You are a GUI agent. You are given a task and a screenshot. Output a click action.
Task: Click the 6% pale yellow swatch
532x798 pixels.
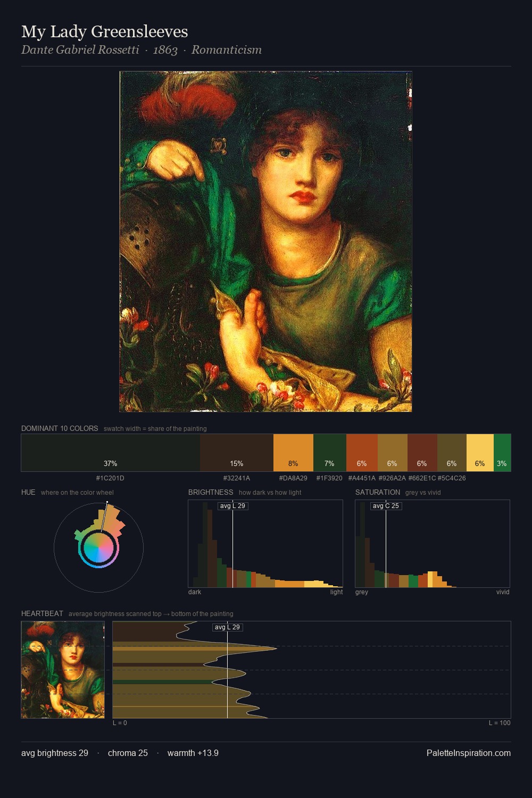coord(480,453)
